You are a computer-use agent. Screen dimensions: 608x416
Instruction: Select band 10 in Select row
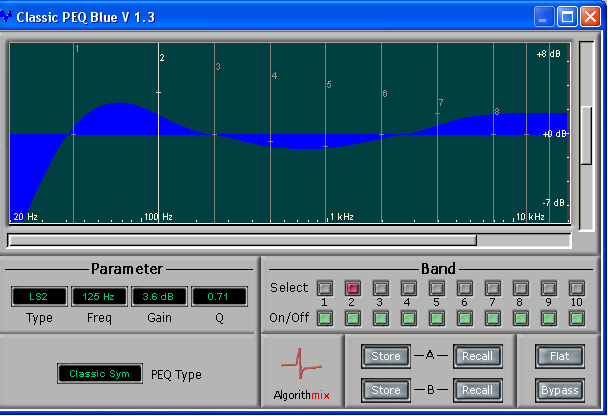pos(576,288)
